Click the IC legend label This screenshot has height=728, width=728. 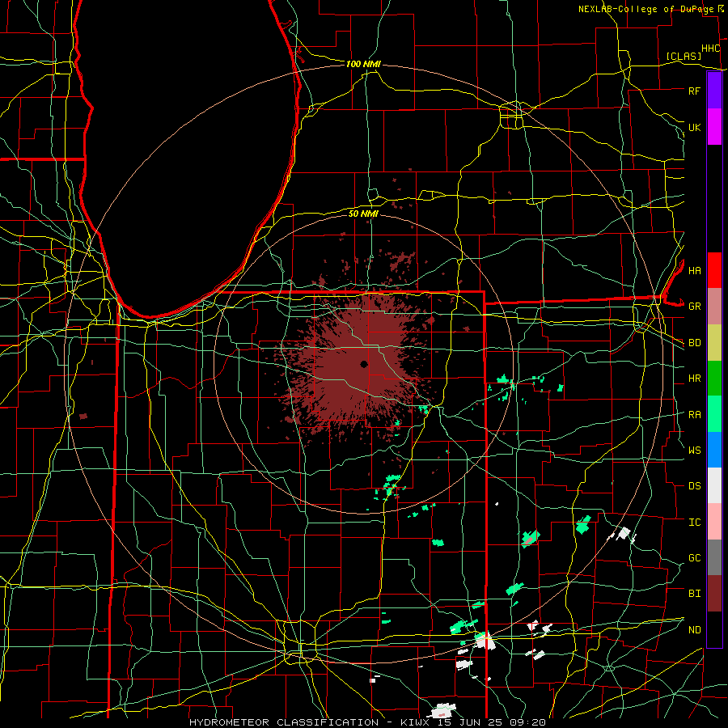pos(694,523)
